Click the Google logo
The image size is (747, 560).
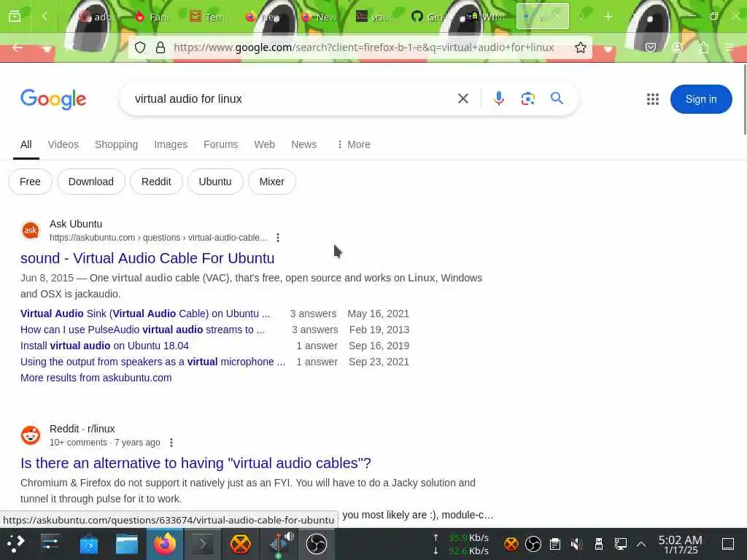53,99
